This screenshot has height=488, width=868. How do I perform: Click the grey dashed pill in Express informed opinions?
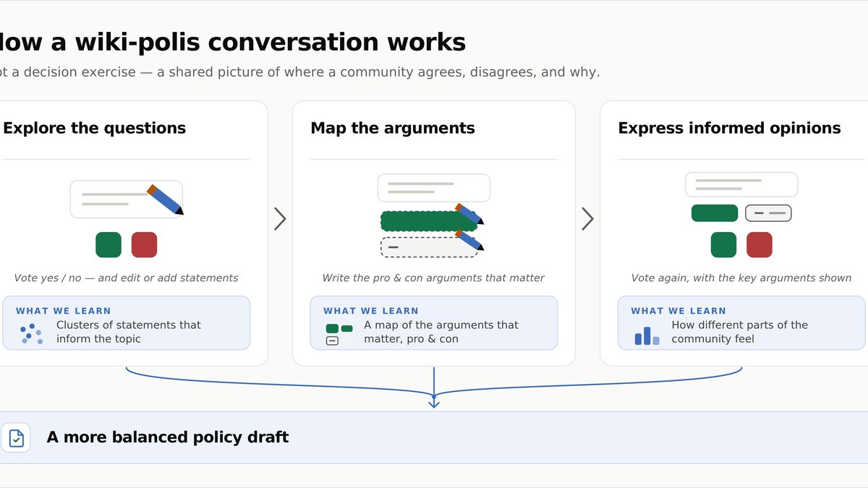pyautogui.click(x=768, y=213)
